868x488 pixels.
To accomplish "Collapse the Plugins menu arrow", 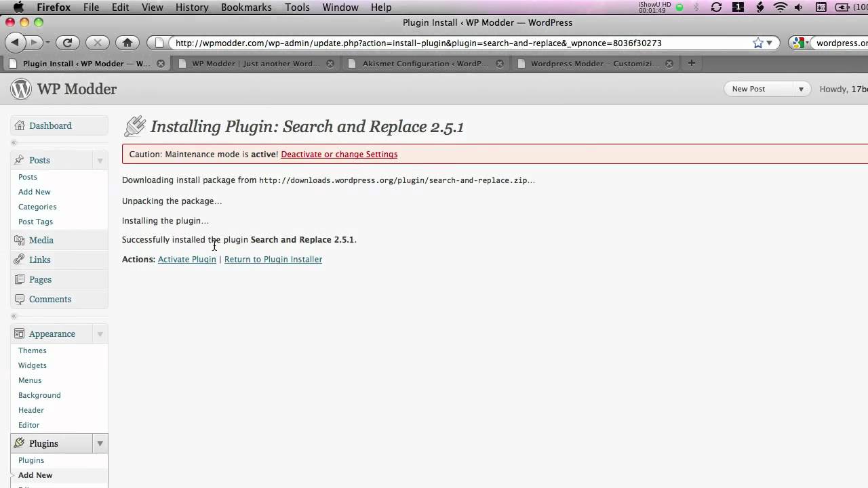I will pos(100,444).
